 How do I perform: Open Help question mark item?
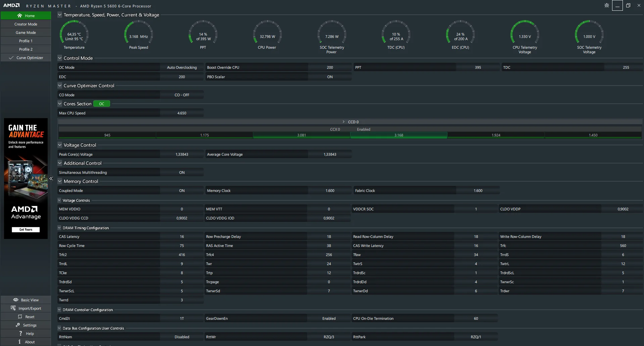[x=20, y=333]
